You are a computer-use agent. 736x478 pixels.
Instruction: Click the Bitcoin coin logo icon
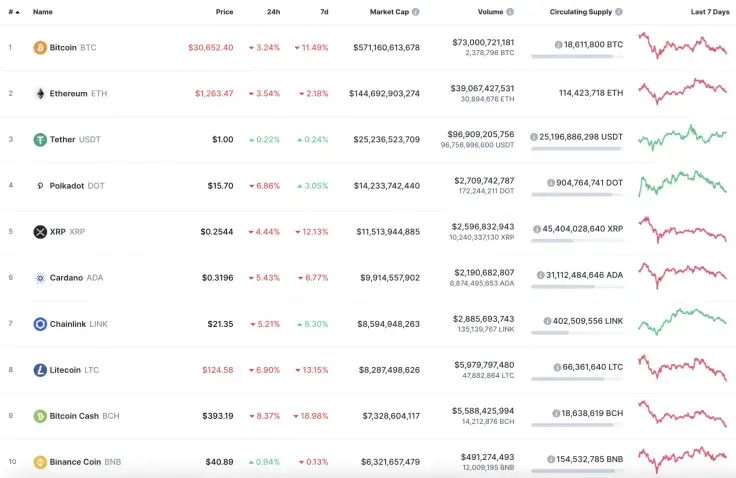click(x=40, y=47)
